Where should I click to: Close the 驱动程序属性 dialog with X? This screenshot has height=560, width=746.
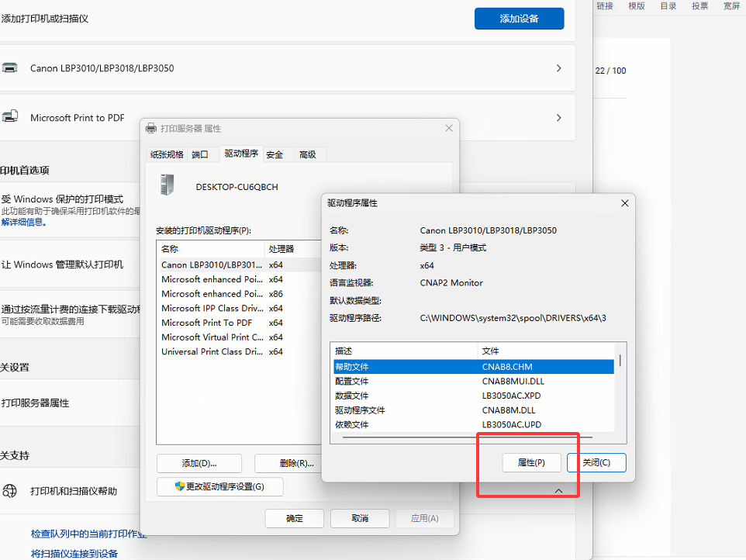(x=625, y=203)
